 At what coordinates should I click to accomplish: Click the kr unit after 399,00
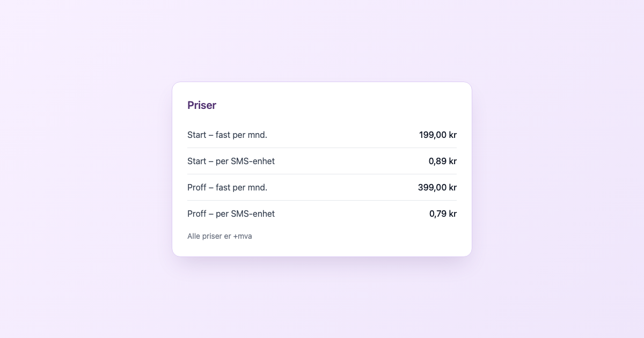point(452,187)
